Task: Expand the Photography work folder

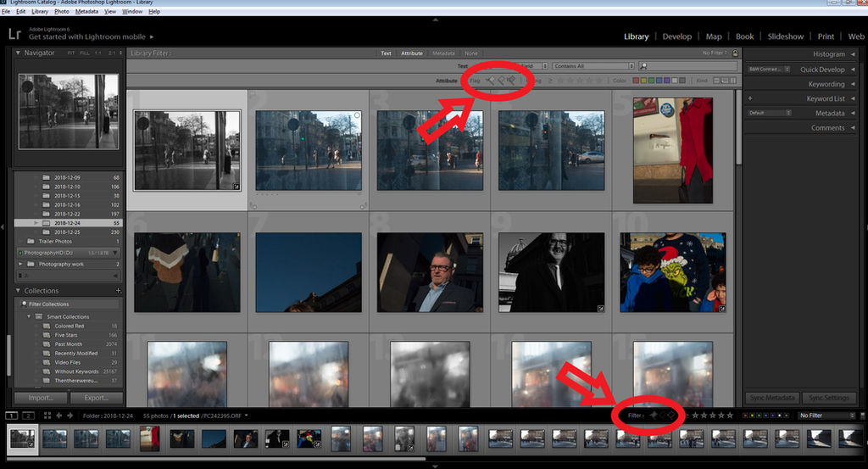Action: (21, 264)
